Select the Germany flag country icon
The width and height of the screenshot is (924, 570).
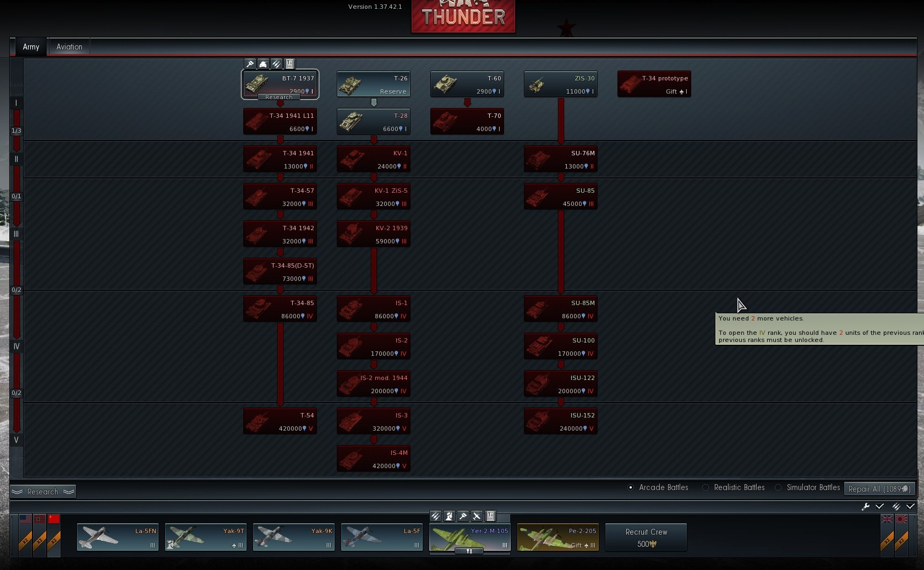coord(40,519)
